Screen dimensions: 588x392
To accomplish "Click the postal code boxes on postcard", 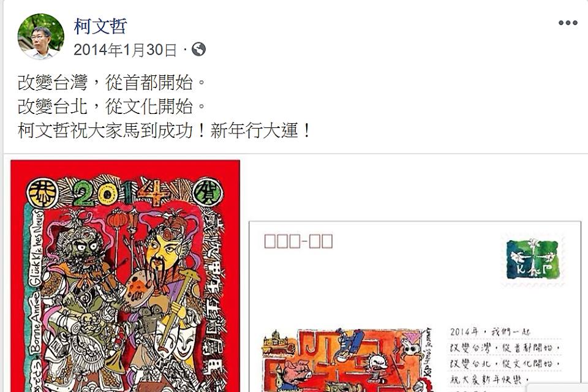I will click(x=298, y=241).
